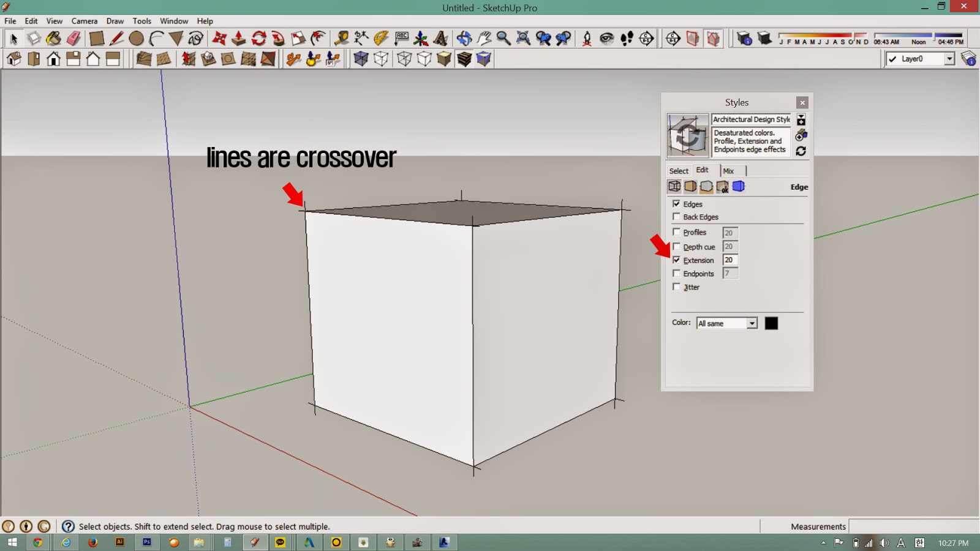Switch to X-ray face style
Image resolution: width=980 pixels, height=551 pixels.
(x=360, y=59)
